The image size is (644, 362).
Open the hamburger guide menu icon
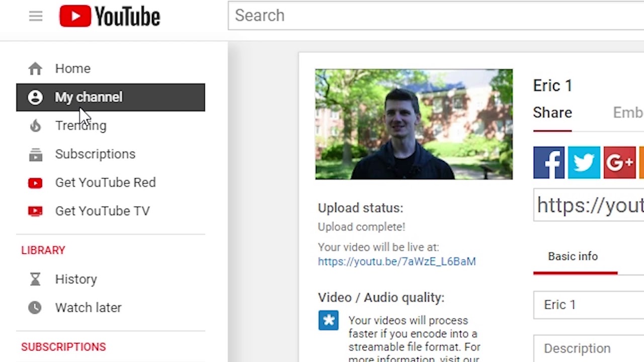(x=36, y=16)
